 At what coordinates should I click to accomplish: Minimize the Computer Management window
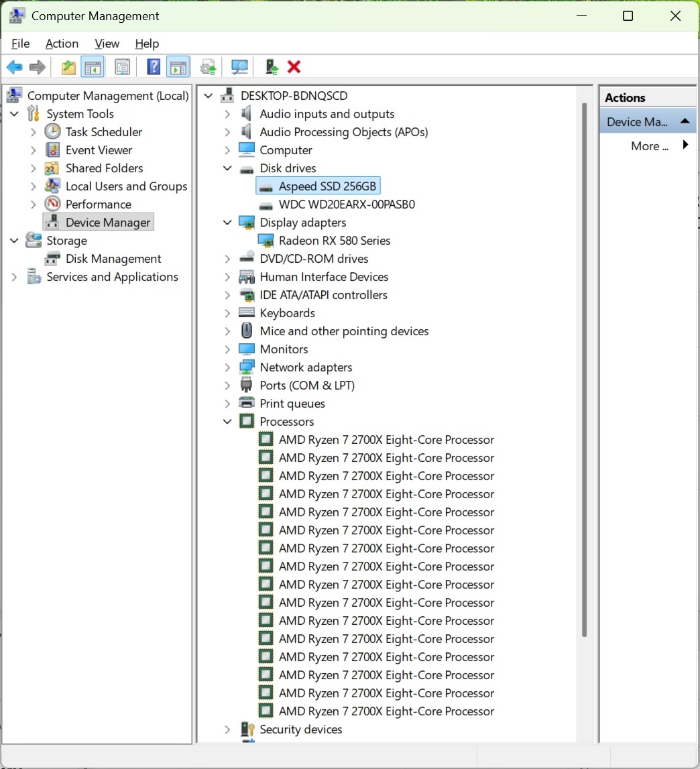581,15
